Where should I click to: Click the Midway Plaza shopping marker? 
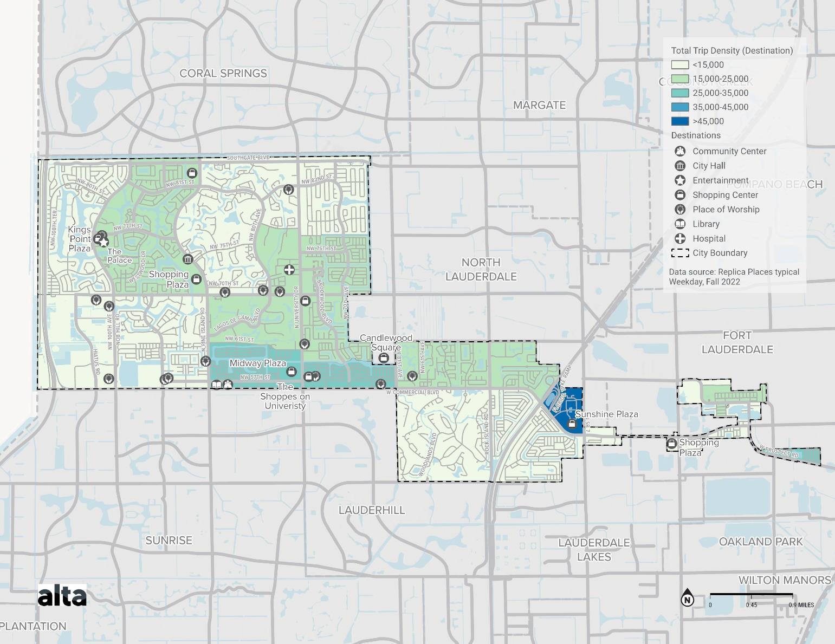pyautogui.click(x=291, y=372)
